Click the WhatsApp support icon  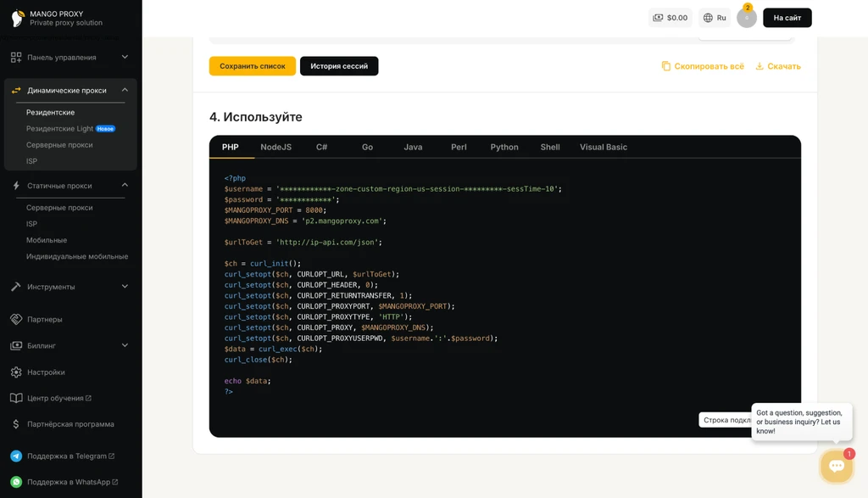(x=16, y=482)
